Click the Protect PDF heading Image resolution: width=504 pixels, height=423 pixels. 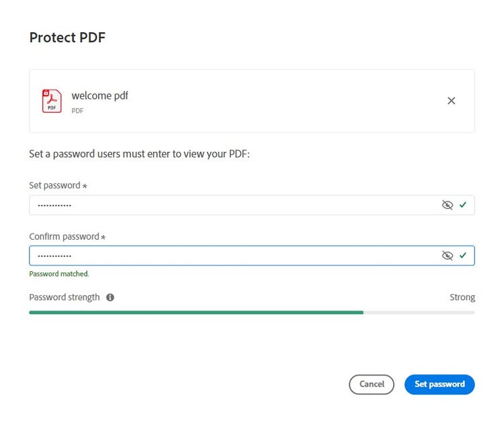pos(67,38)
